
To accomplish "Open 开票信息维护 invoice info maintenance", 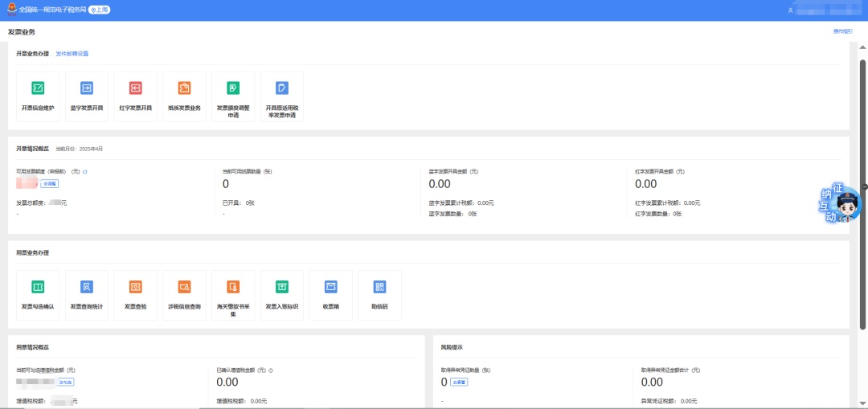I will 38,96.
